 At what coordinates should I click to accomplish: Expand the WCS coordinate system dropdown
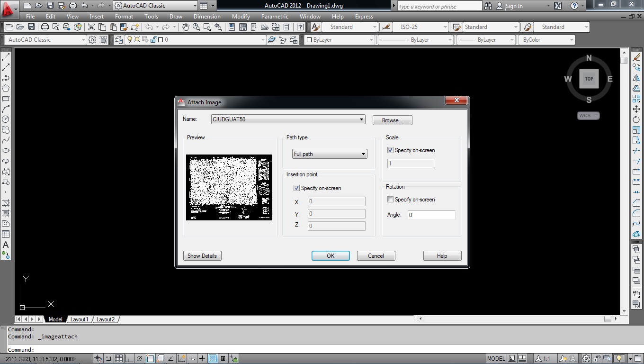click(x=588, y=116)
